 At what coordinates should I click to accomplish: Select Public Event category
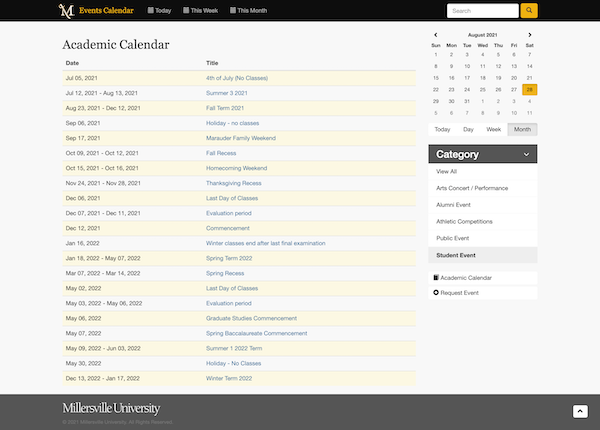[483, 238]
